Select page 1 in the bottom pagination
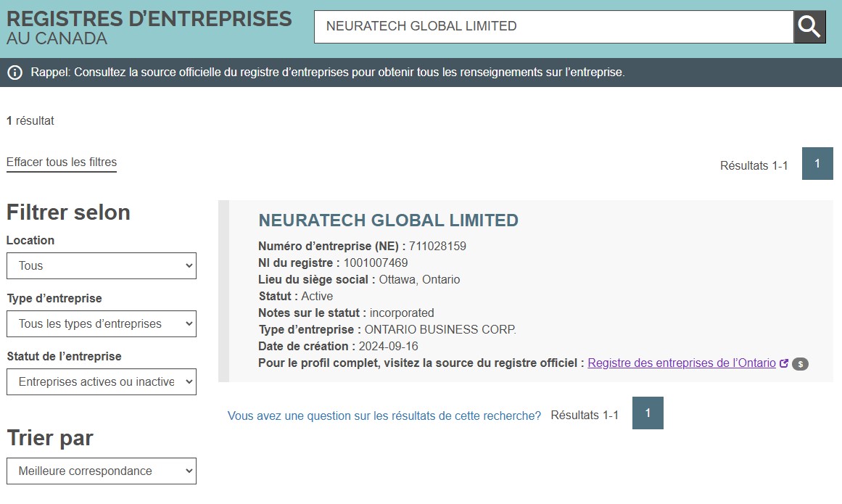Image resolution: width=842 pixels, height=504 pixels. pos(648,413)
